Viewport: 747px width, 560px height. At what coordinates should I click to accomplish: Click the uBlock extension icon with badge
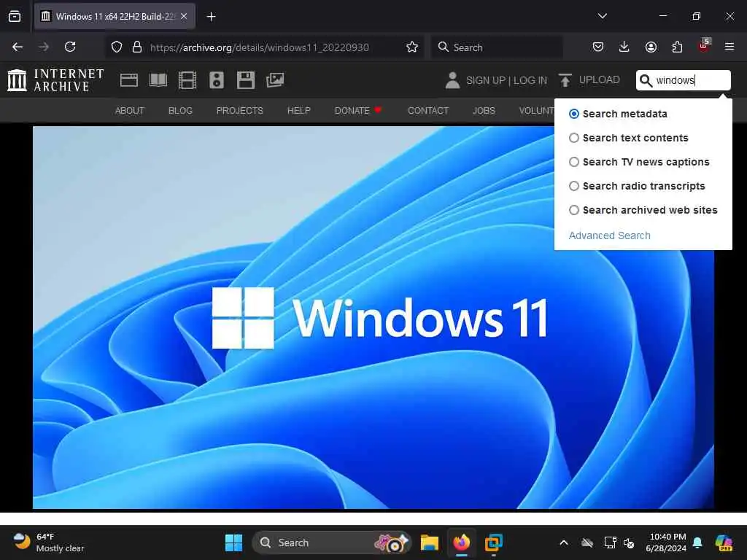tap(704, 46)
